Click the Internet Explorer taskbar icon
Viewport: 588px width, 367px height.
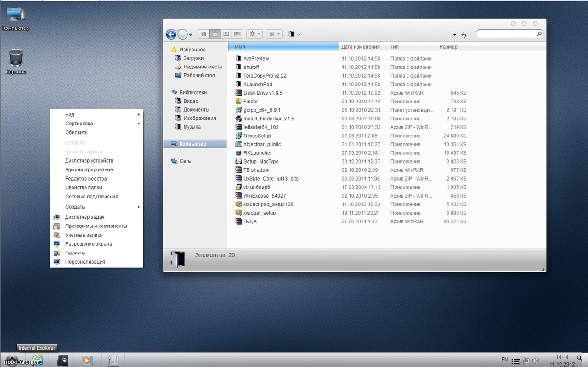37,360
